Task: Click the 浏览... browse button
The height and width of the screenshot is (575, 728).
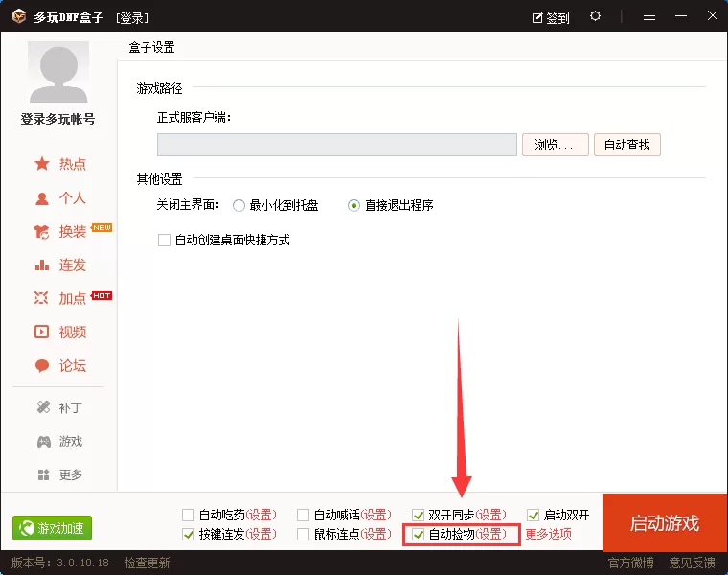Action: [556, 145]
